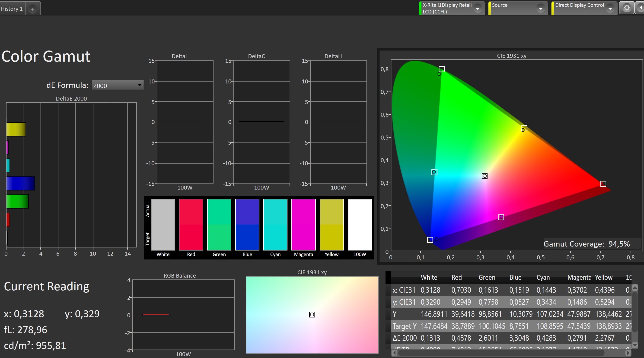Screen dimensions: 644x358
Task: Open the X-Rite i1Display meter dropdown
Action: coord(478,9)
